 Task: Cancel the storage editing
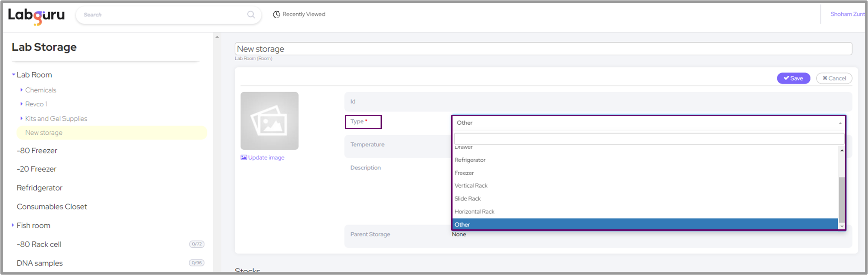point(834,78)
